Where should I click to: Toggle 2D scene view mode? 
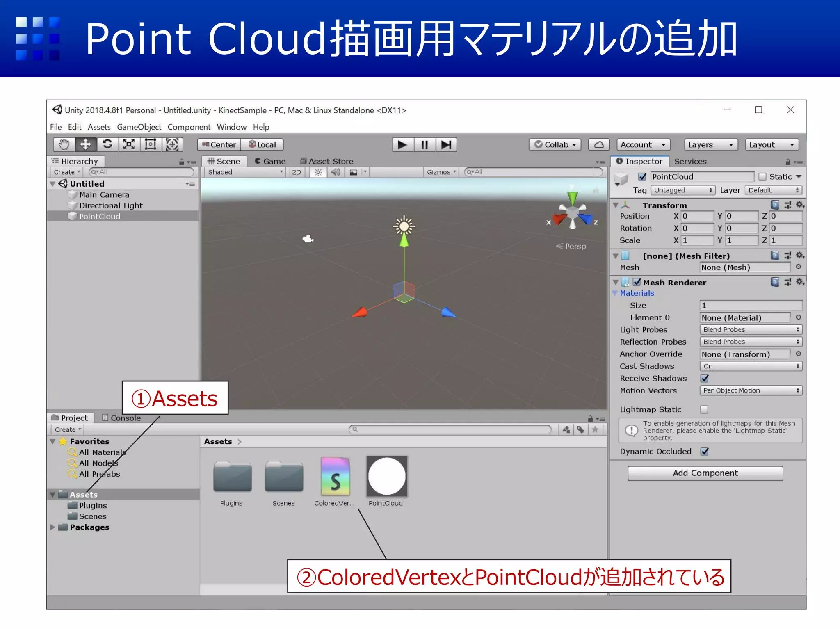297,172
